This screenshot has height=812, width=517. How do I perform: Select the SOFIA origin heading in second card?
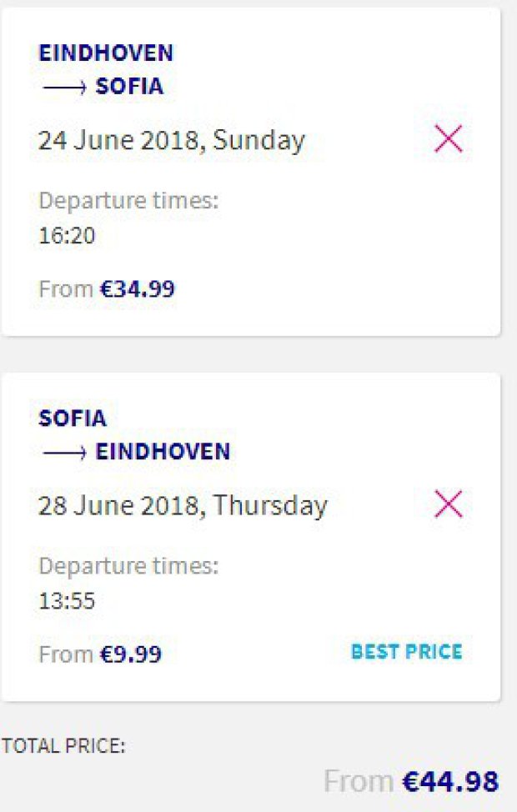click(x=73, y=418)
